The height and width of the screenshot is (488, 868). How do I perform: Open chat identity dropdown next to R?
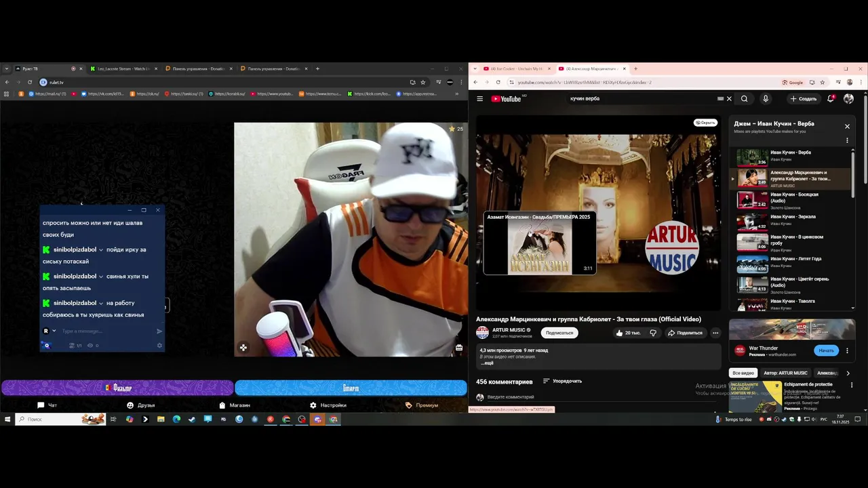pyautogui.click(x=54, y=331)
